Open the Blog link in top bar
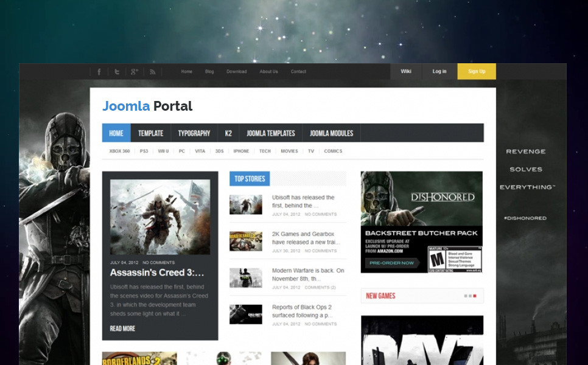Viewport: 588px width, 365px height. (209, 72)
